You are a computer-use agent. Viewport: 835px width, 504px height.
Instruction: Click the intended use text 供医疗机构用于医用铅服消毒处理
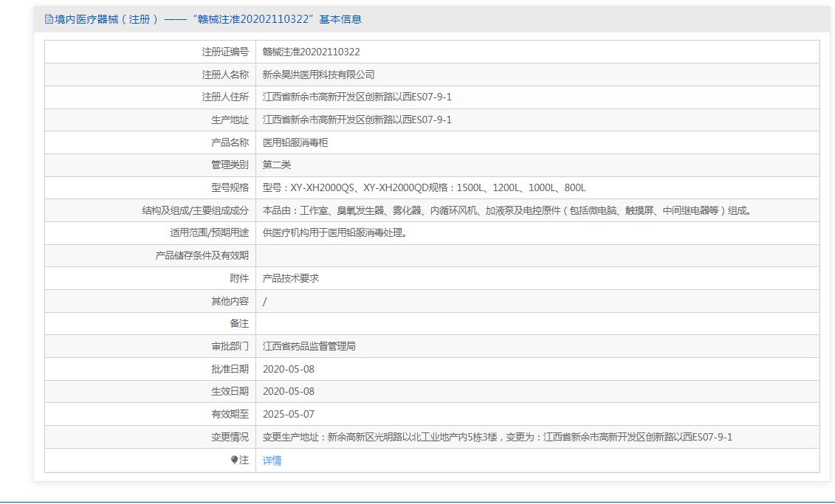click(334, 232)
